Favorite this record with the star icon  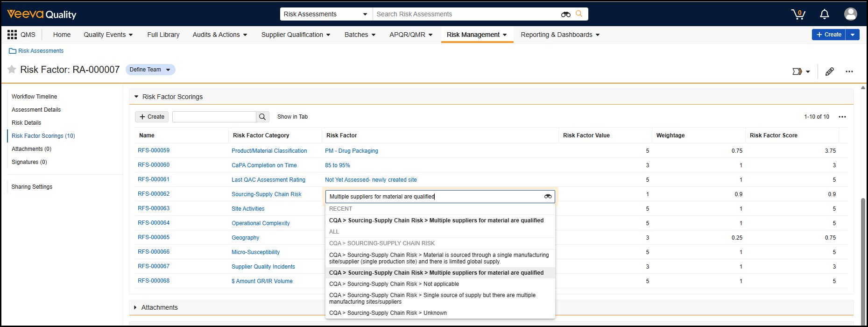click(12, 70)
